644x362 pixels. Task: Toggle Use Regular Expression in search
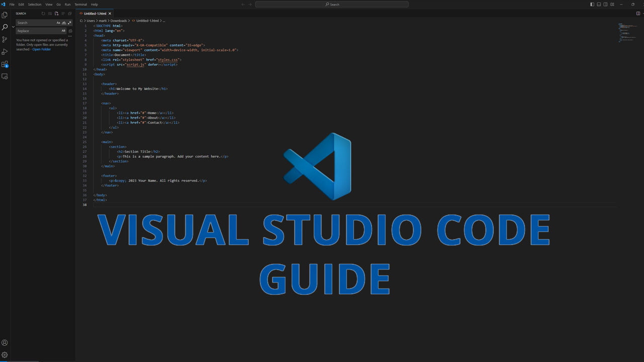point(69,23)
